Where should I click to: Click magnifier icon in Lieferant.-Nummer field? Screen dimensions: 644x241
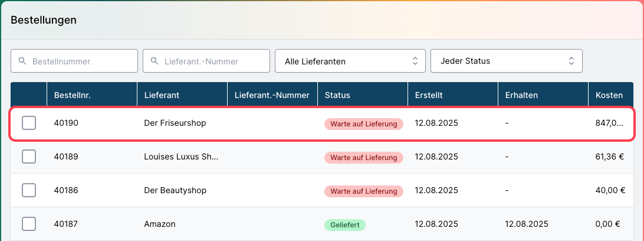[155, 61]
